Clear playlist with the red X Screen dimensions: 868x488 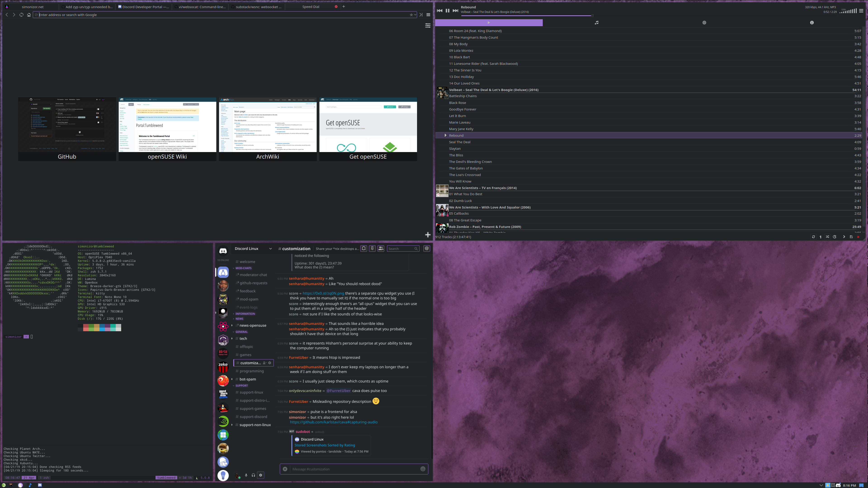858,237
